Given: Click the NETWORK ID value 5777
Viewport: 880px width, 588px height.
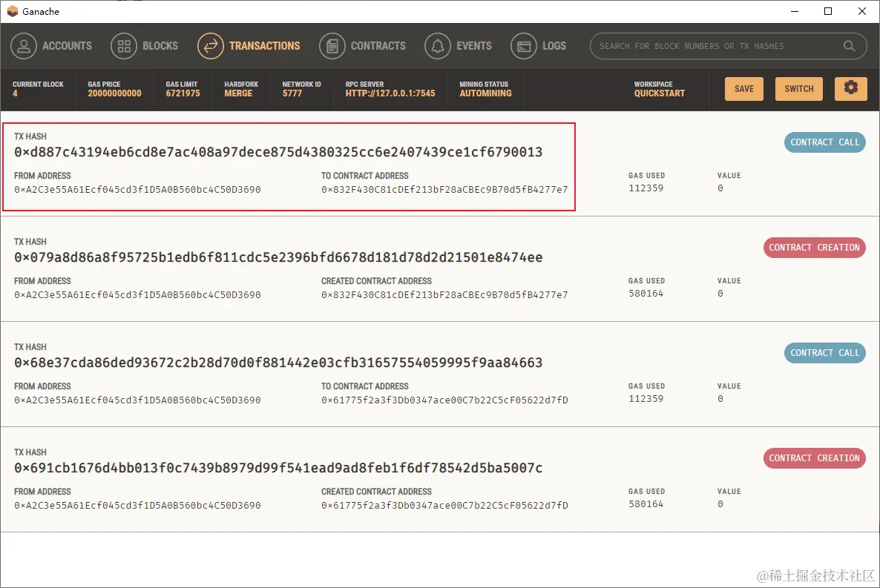Looking at the screenshot, I should (x=292, y=93).
